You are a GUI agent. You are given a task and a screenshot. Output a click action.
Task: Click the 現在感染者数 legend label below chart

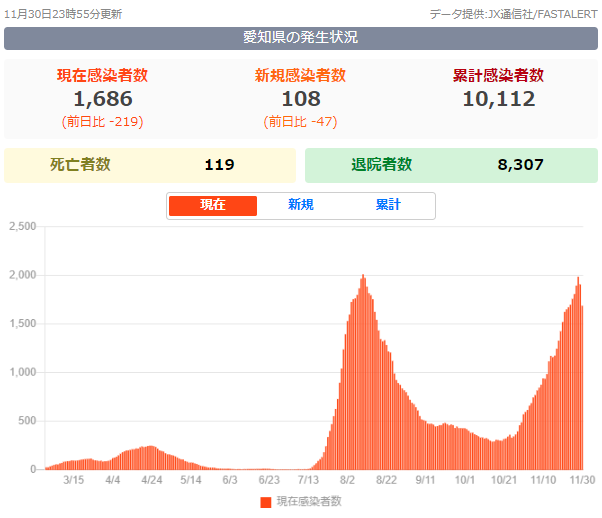click(x=309, y=502)
